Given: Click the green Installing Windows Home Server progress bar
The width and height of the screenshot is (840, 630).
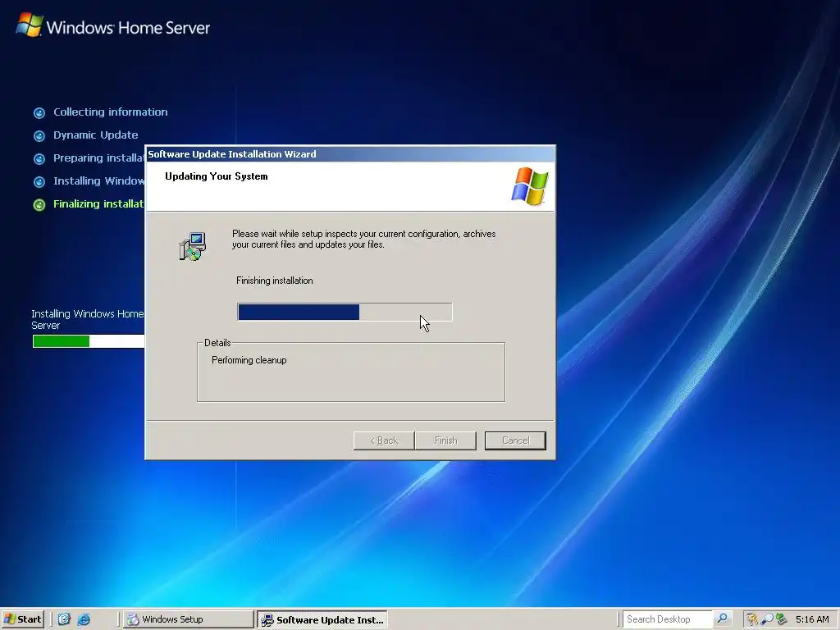Looking at the screenshot, I should click(89, 341).
